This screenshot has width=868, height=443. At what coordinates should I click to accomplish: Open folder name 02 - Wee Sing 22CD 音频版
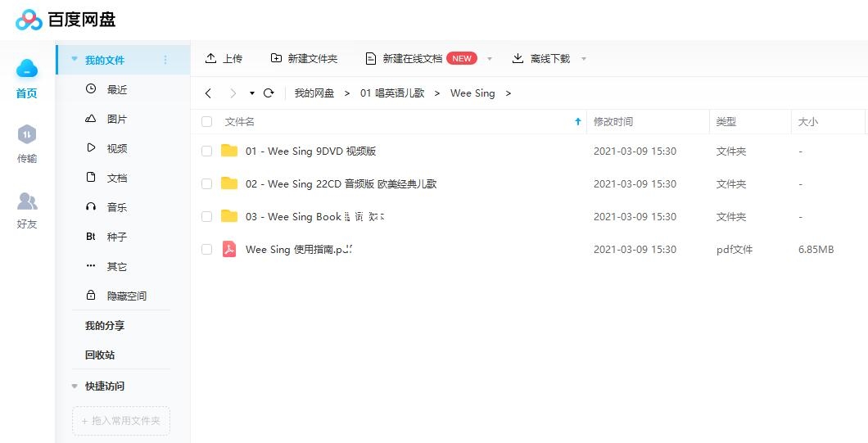(341, 184)
